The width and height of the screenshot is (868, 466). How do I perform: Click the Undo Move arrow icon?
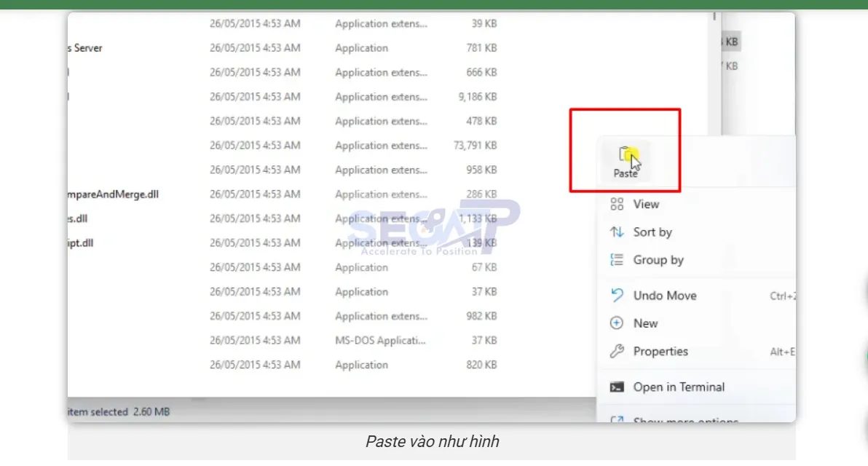(617, 295)
